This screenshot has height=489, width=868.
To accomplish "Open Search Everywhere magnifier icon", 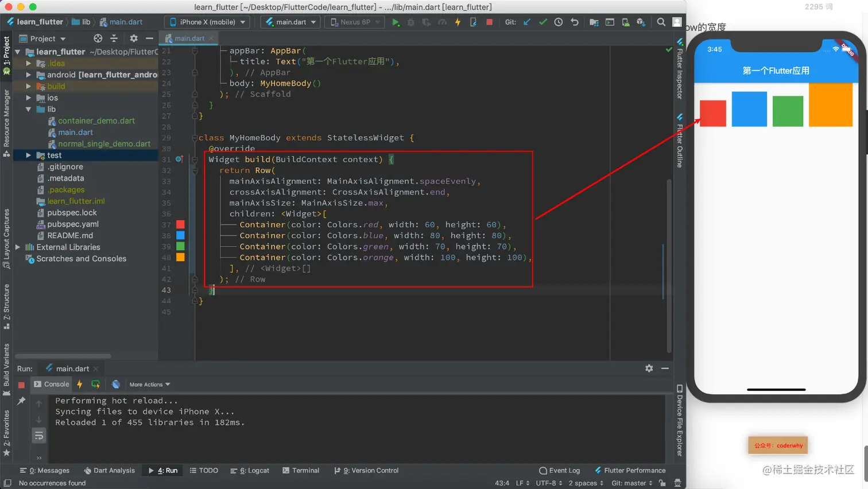I will click(x=661, y=22).
